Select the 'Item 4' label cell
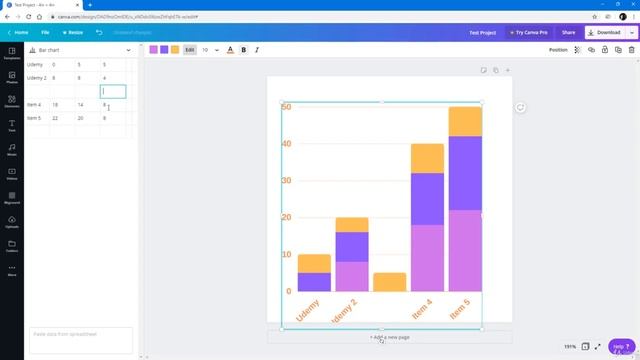This screenshot has width=640, height=360. pos(37,104)
